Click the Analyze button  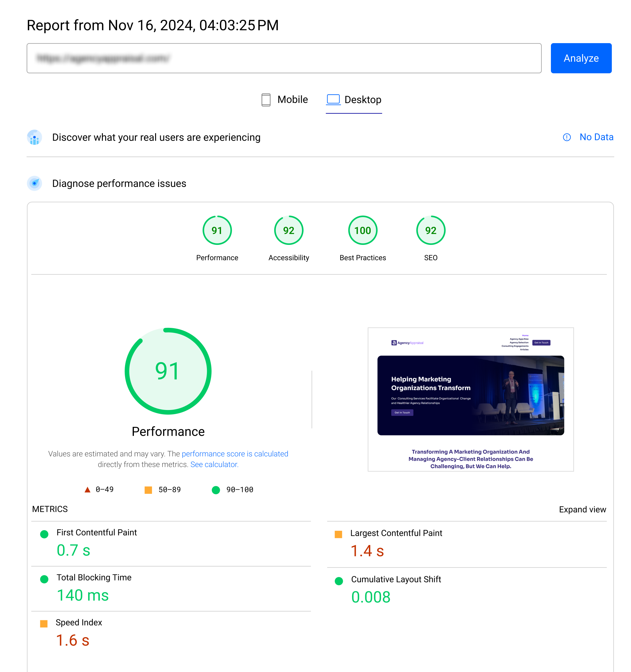pos(581,58)
